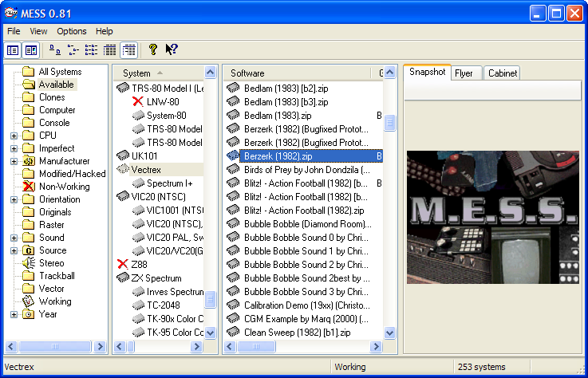Activate the context help arrow tool
This screenshot has width=588, height=378.
click(172, 49)
